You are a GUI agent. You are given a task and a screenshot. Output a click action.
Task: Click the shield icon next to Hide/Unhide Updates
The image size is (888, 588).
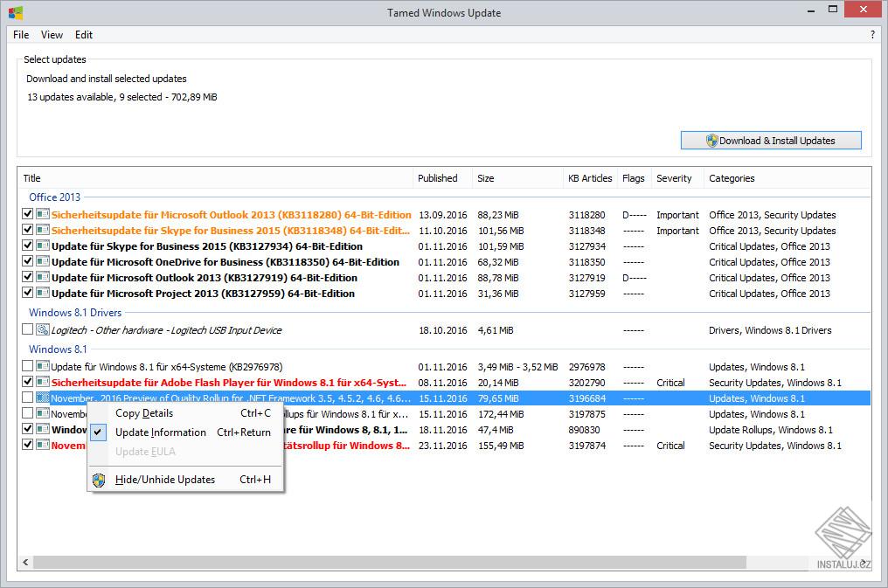99,480
